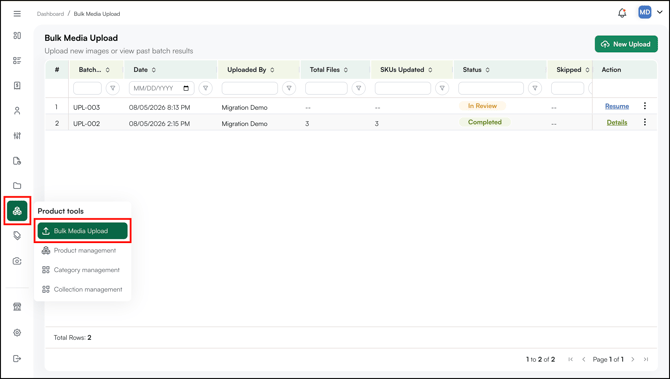Click the Uploaded By filter input
Image resolution: width=670 pixels, height=379 pixels.
coord(250,88)
